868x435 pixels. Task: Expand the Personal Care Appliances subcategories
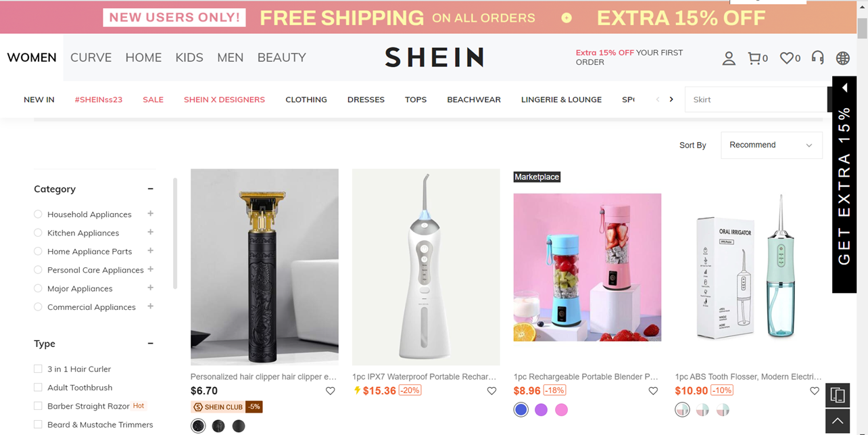pyautogui.click(x=150, y=269)
